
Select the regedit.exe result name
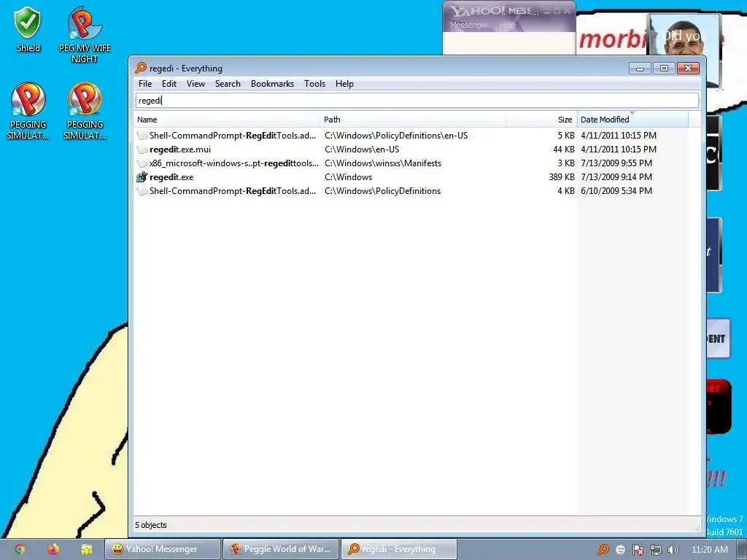171,177
